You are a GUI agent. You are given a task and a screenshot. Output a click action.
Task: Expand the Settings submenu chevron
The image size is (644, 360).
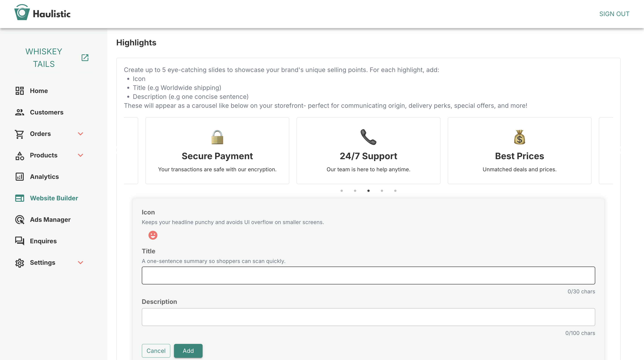tap(80, 263)
